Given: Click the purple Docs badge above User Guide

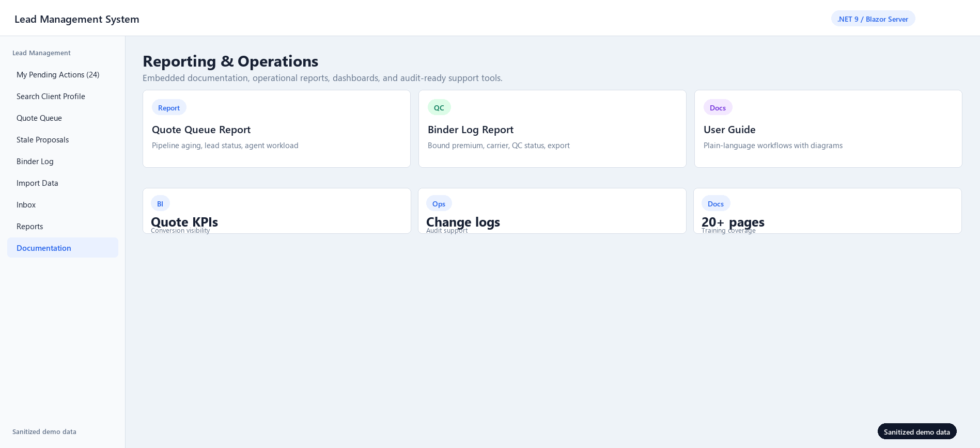Looking at the screenshot, I should [x=718, y=107].
